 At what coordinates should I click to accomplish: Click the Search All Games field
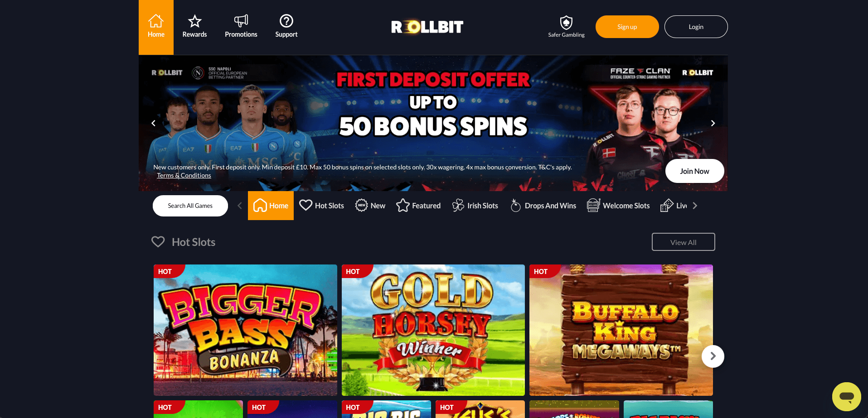point(190,206)
